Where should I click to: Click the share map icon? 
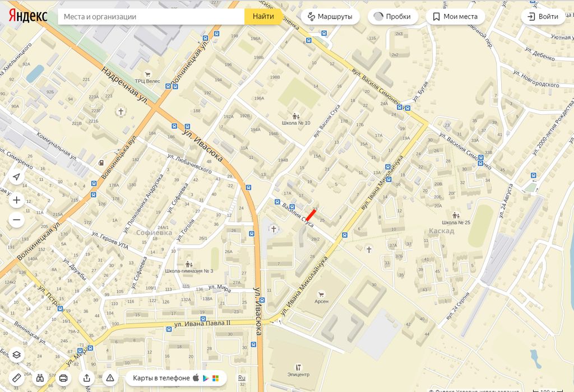(x=87, y=378)
